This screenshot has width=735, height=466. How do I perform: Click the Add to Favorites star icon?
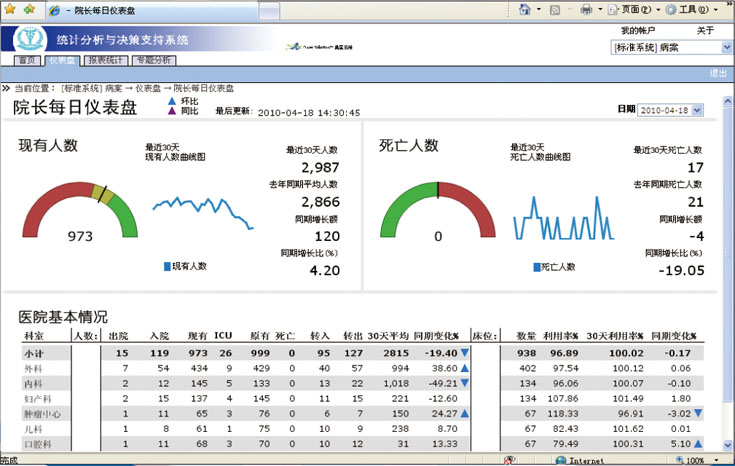[29, 9]
